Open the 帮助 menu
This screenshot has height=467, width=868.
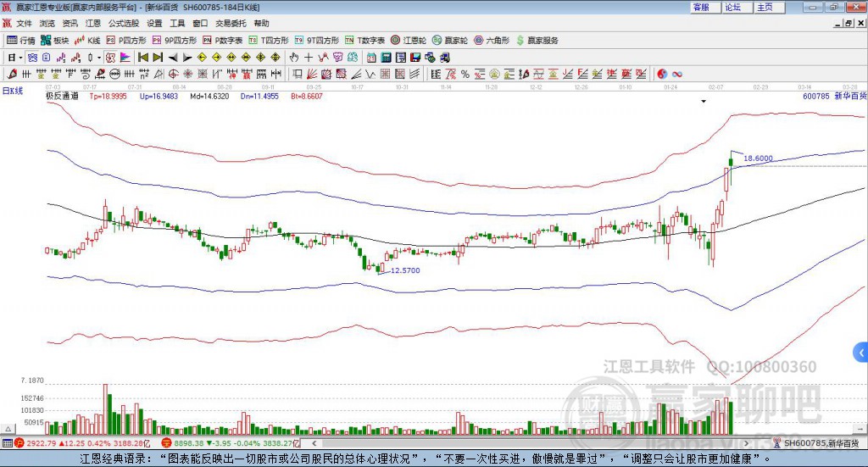[x=261, y=23]
